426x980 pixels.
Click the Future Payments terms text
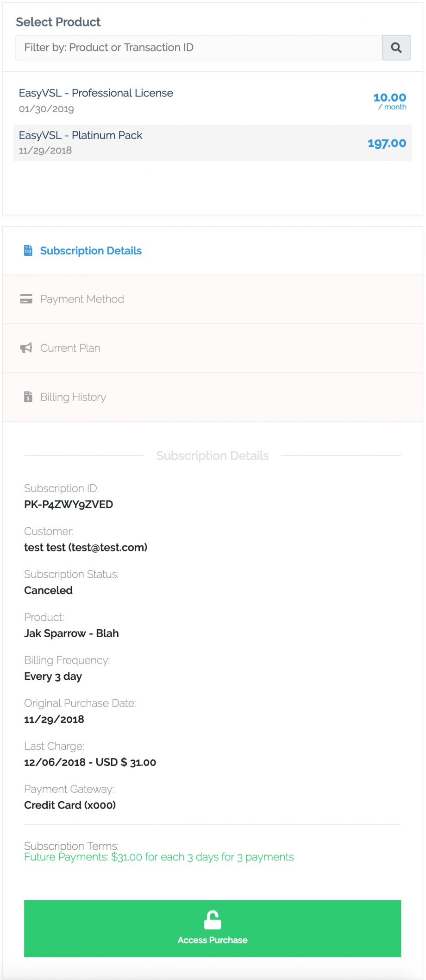pyautogui.click(x=159, y=857)
